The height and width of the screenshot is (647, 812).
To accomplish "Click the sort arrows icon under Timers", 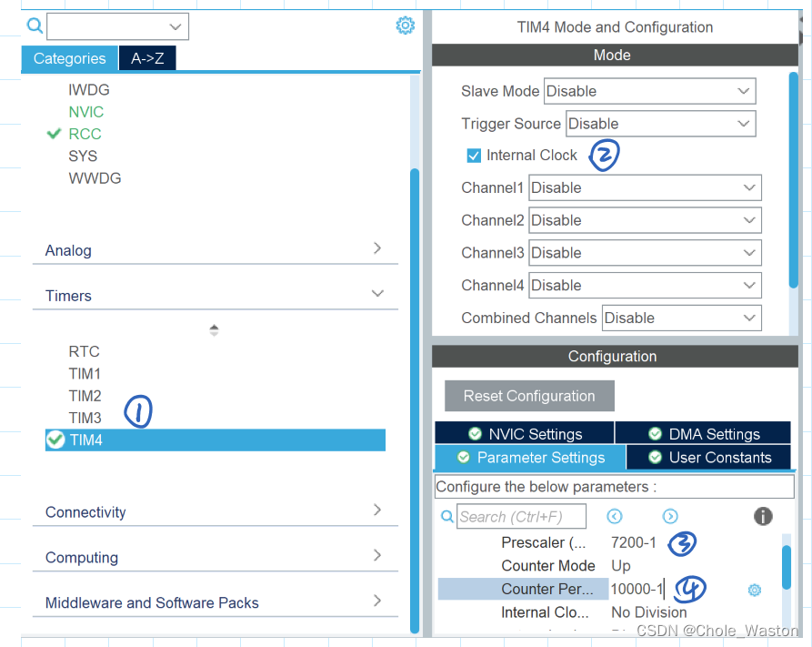I will tap(214, 330).
